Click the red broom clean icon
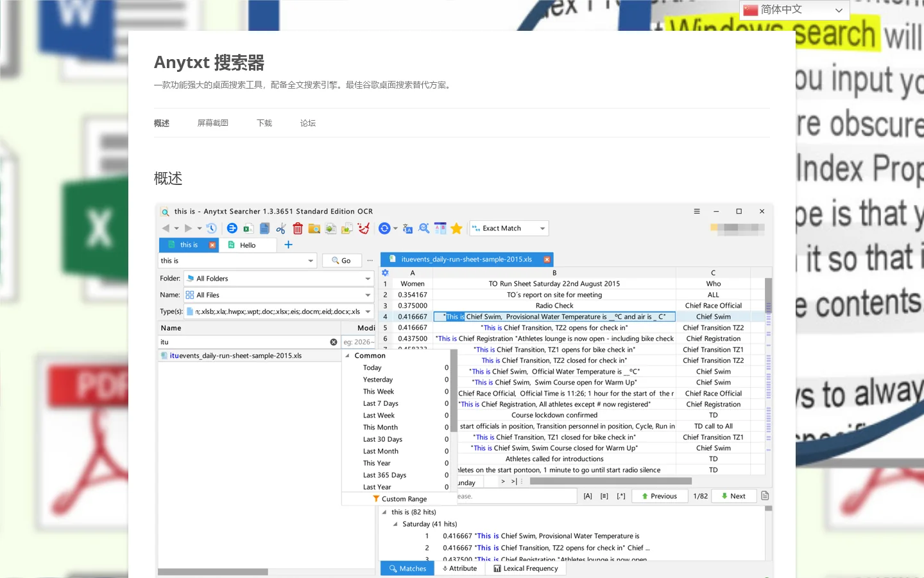Screen dimensions: 924x578 pyautogui.click(x=364, y=228)
